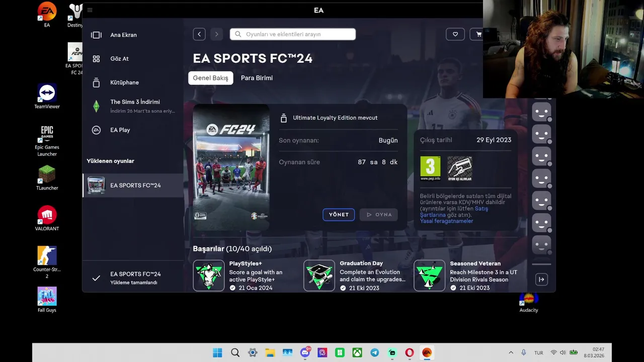Image resolution: width=644 pixels, height=362 pixels.
Task: Open File Explorer from the taskbar
Action: [x=270, y=353]
